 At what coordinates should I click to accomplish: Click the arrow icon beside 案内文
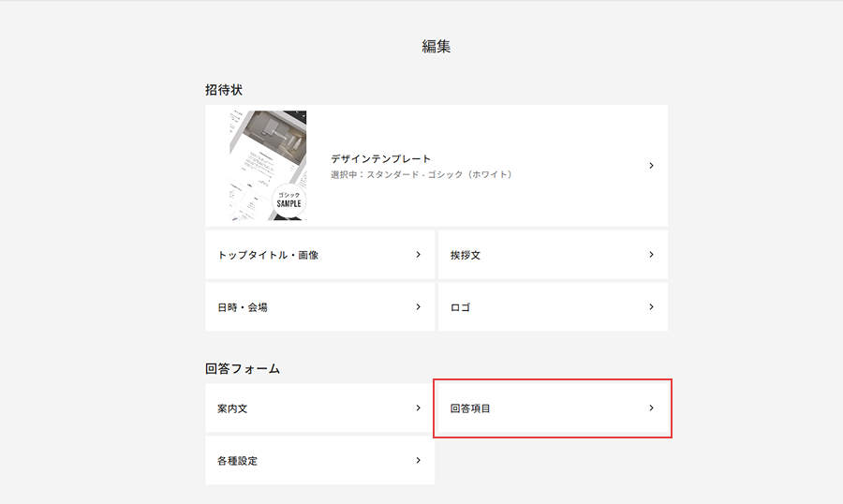pyautogui.click(x=418, y=408)
